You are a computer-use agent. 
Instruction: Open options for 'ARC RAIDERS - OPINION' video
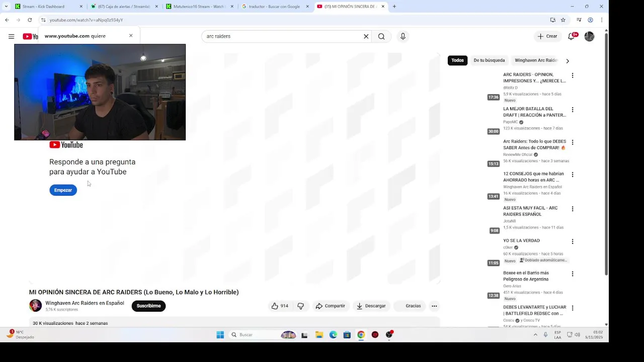(x=572, y=75)
